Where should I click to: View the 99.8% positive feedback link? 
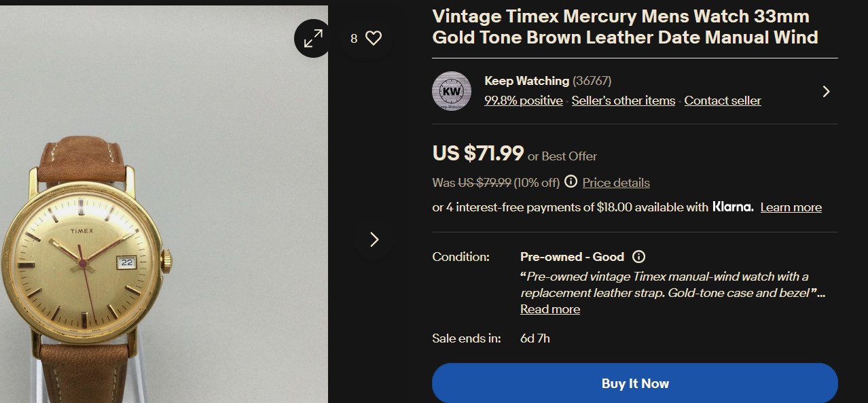coord(523,101)
